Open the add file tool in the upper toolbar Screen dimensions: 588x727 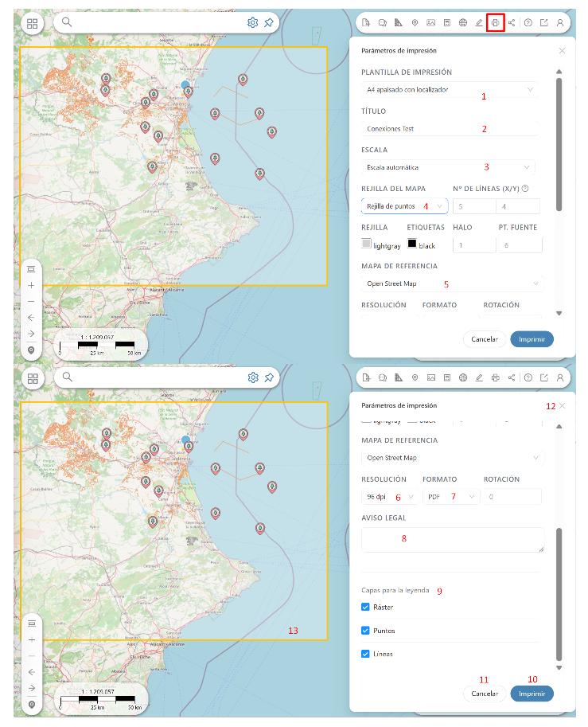click(366, 23)
